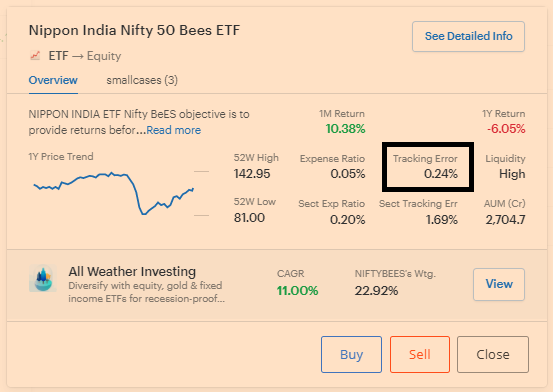Click the CAGR 11.00% value
The height and width of the screenshot is (392, 553).
[297, 291]
